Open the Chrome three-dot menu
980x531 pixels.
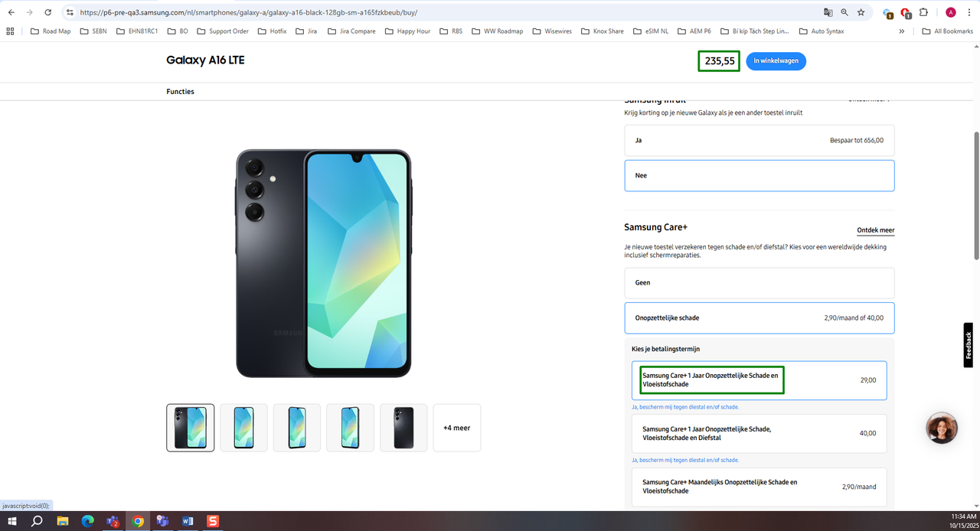coord(969,12)
